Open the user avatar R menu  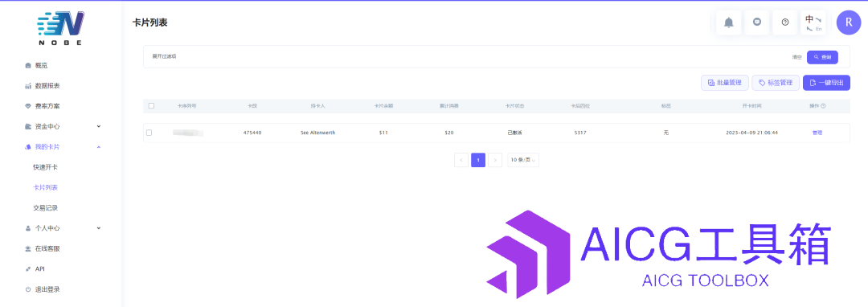(x=849, y=23)
